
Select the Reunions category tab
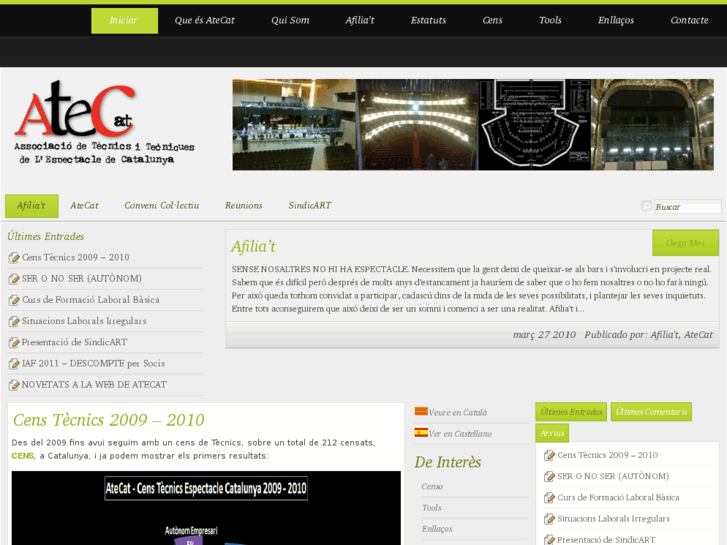coord(244,206)
